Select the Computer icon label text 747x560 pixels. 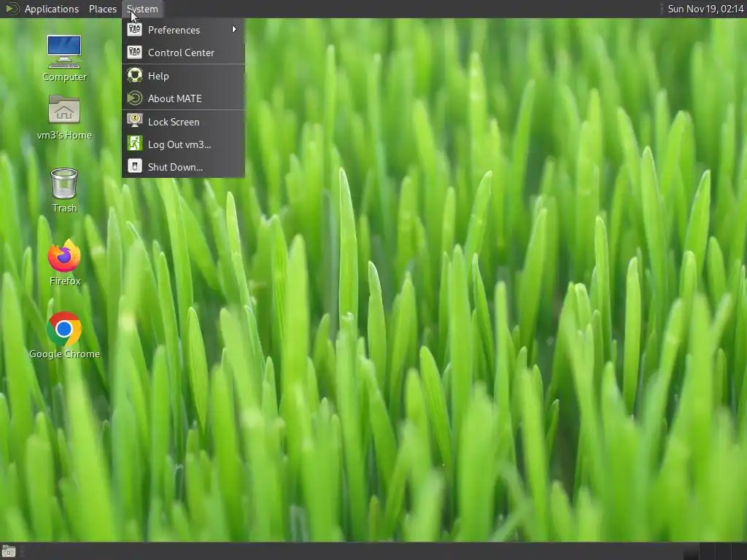click(x=64, y=77)
